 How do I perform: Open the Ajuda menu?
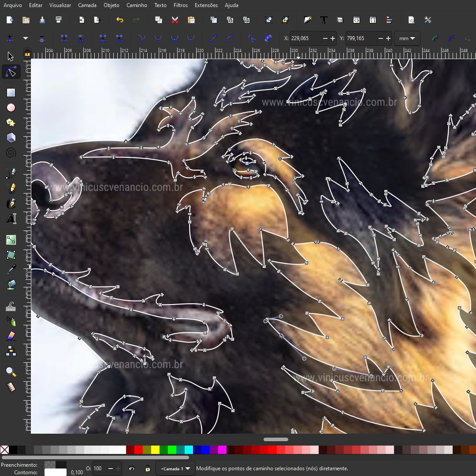231,5
